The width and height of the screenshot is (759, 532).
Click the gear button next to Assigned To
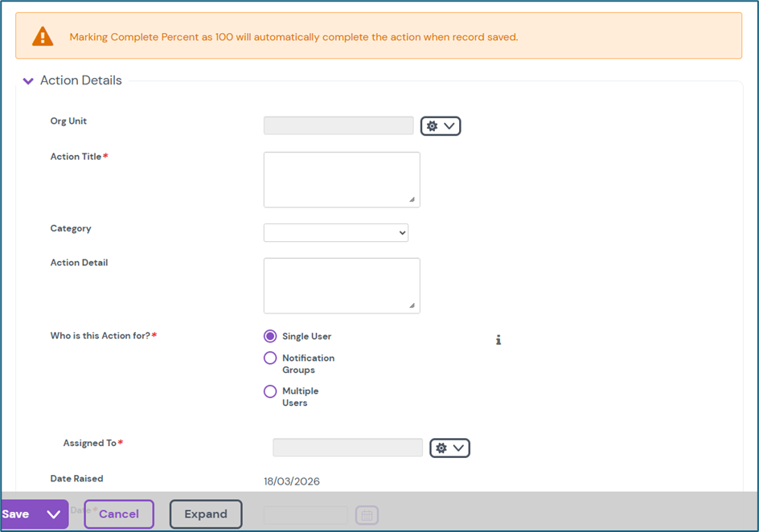449,448
